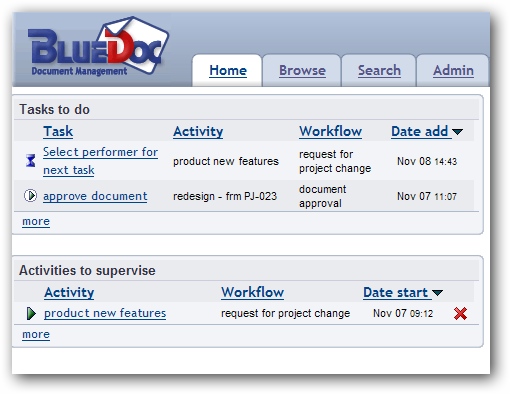Click 'product new features' activity cell in tasks
The image size is (510, 394).
[226, 161]
